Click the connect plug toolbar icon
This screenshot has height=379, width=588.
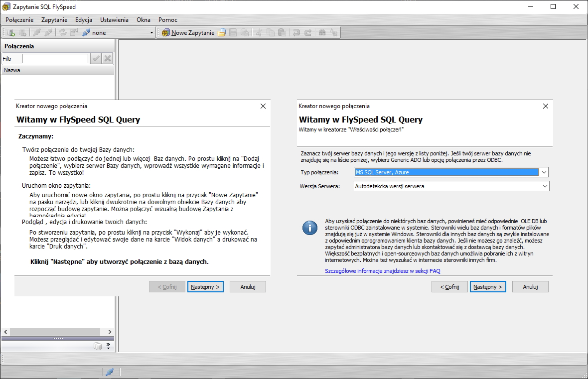[37, 32]
